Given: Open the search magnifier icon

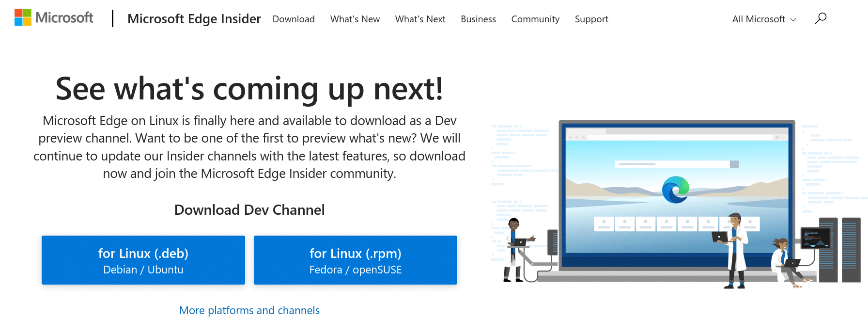Looking at the screenshot, I should pos(821,18).
